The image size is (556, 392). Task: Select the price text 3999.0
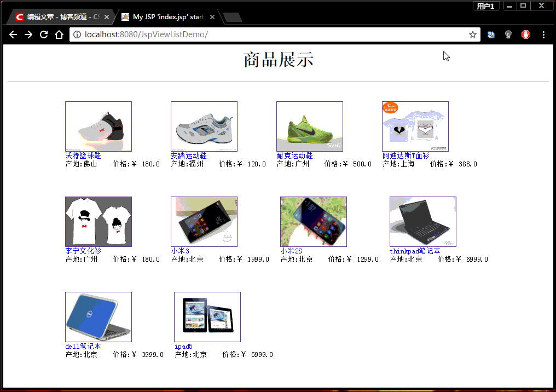point(153,355)
